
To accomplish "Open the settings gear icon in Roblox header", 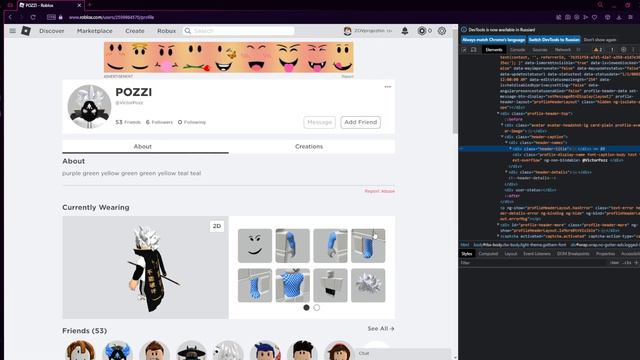I will point(442,31).
